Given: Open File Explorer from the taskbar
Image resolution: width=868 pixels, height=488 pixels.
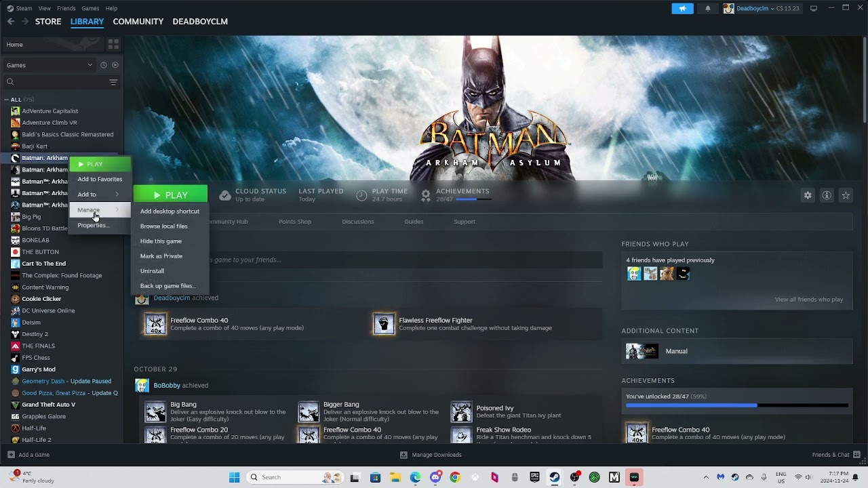Looking at the screenshot, I should pos(395,477).
